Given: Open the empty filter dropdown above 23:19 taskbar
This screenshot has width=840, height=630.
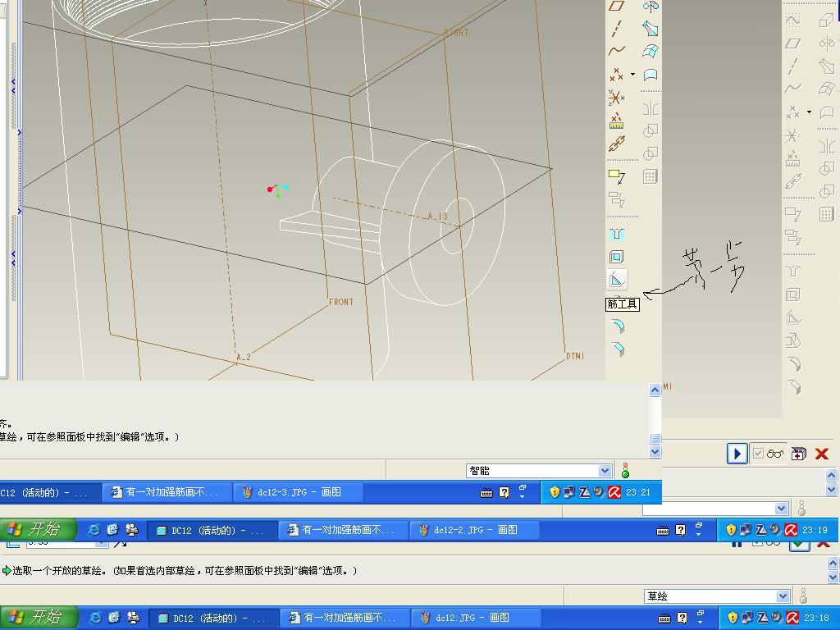Looking at the screenshot, I should [715, 508].
